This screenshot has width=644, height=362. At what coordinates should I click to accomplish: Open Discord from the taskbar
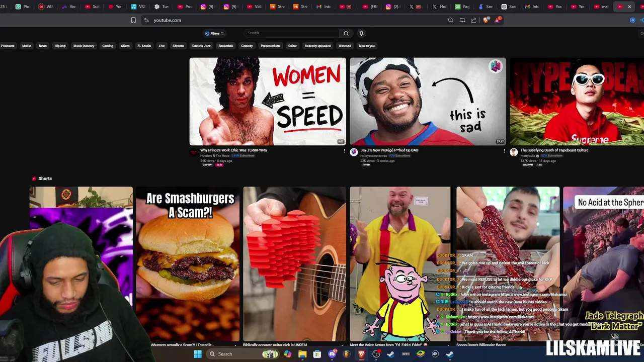point(332,354)
